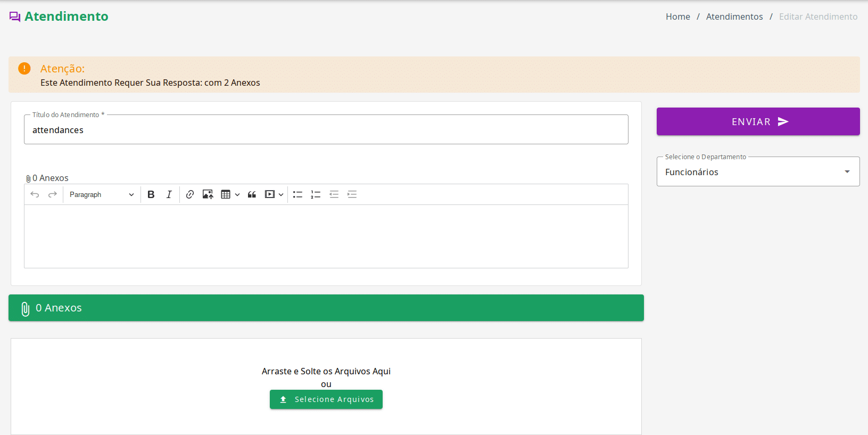Click the Selecione Arquivos upload button

point(326,399)
